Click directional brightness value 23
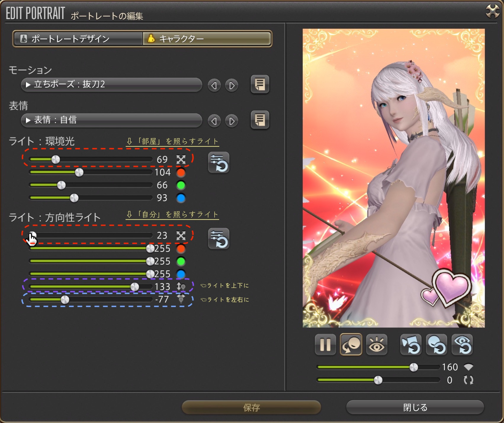Screen dimensions: 504x423 point(162,236)
